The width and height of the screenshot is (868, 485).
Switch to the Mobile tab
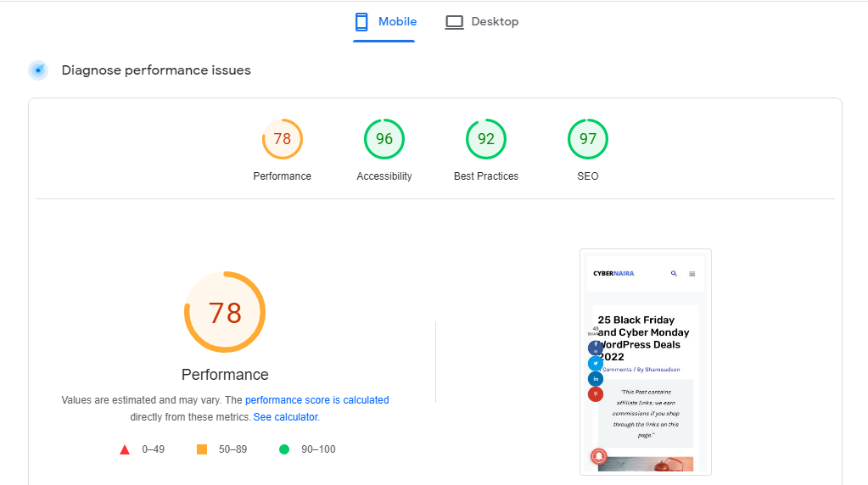tap(384, 22)
